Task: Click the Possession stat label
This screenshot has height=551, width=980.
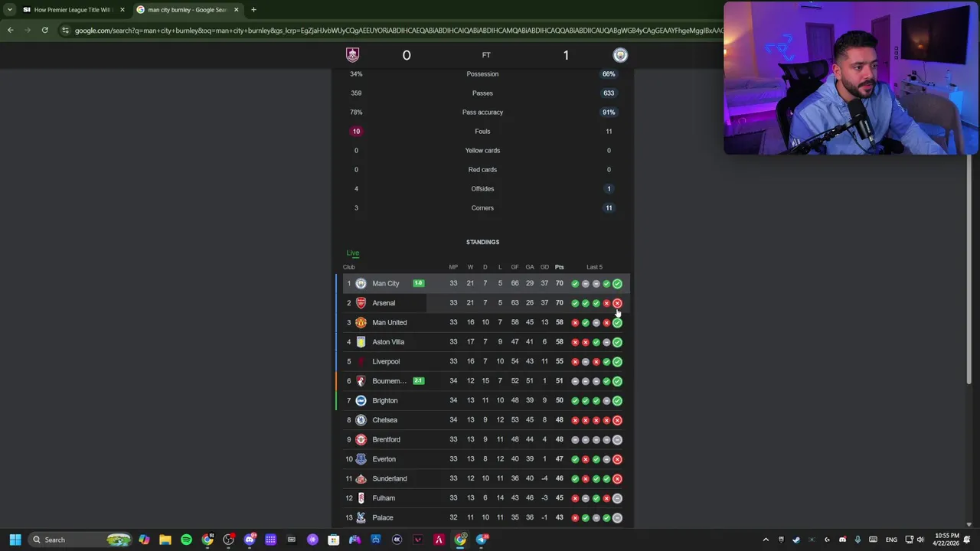Action: [x=482, y=73]
